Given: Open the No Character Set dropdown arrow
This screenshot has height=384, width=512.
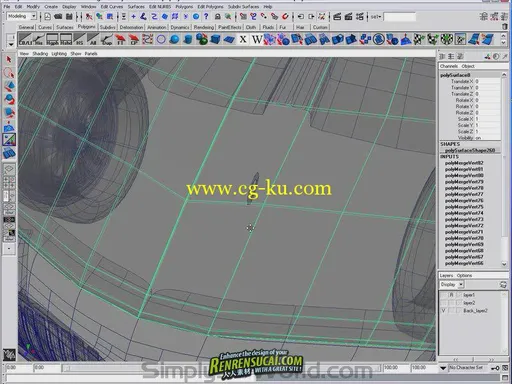Looking at the screenshot, I should (443, 368).
